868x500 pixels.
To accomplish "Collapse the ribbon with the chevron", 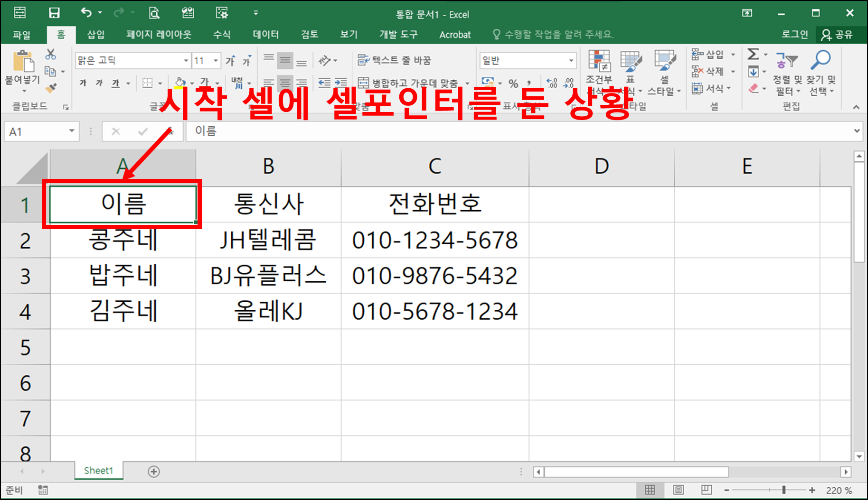I will click(x=856, y=107).
